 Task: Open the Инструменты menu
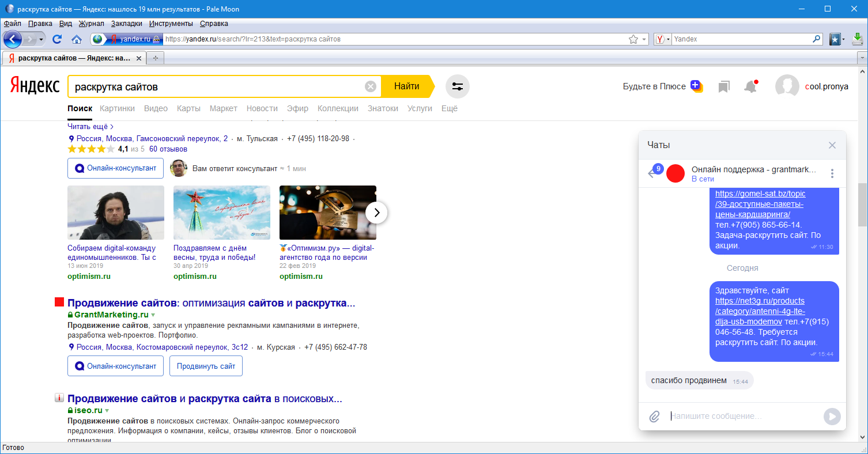171,24
